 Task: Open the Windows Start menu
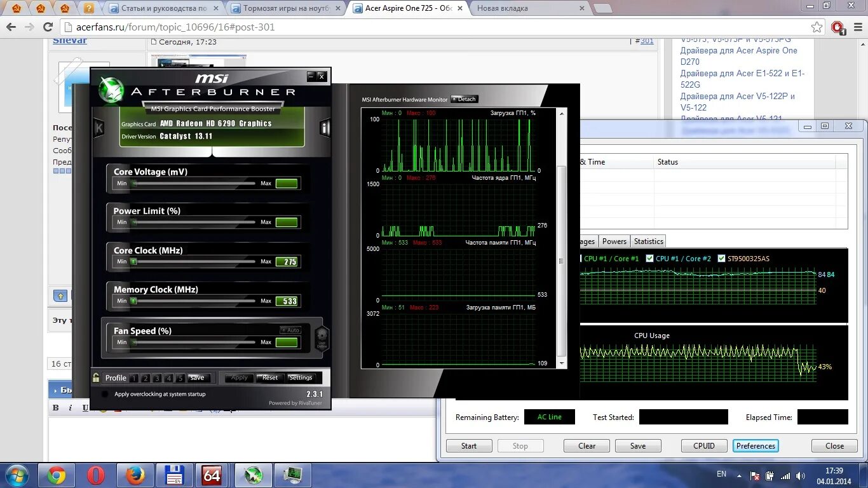point(17,475)
